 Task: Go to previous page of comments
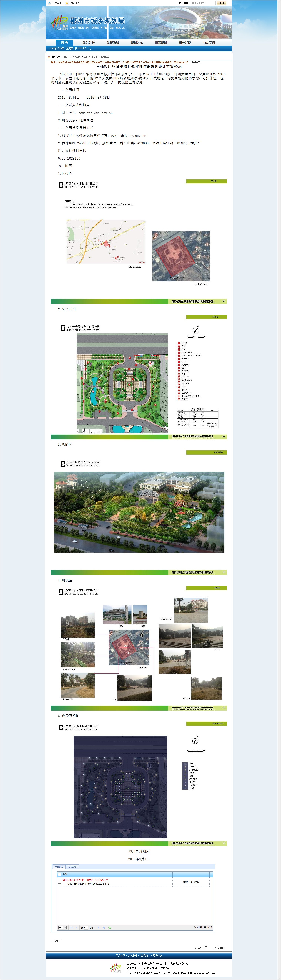coord(76,928)
